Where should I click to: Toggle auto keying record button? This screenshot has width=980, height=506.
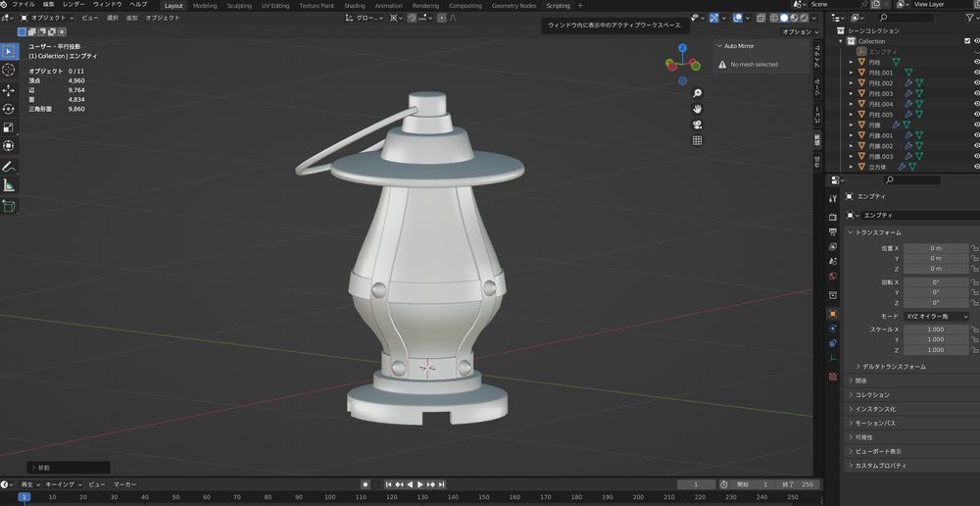(x=366, y=484)
